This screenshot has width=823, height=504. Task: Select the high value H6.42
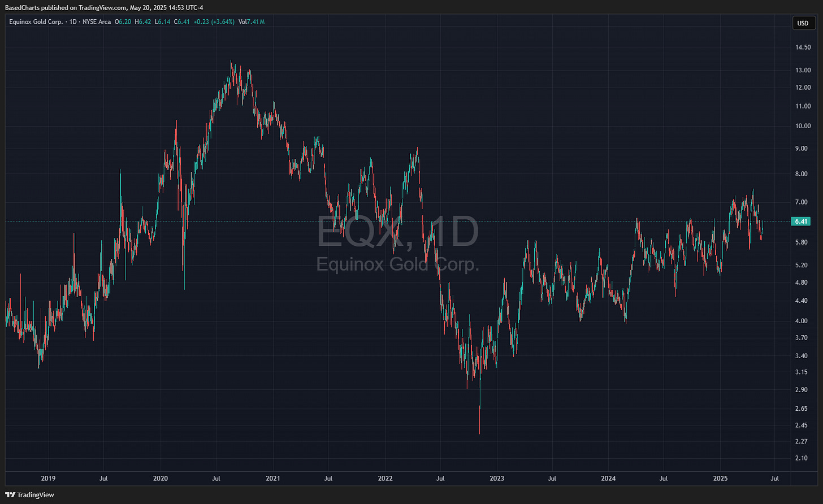coord(143,21)
